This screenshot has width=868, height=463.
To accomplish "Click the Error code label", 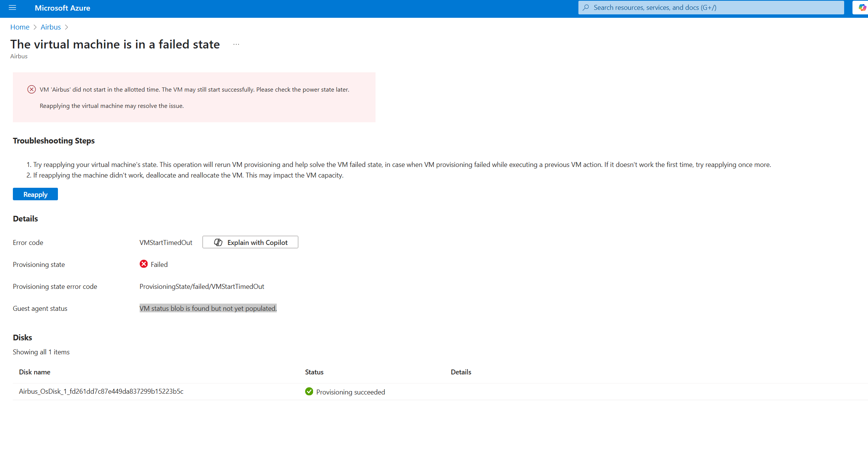I will tap(28, 242).
